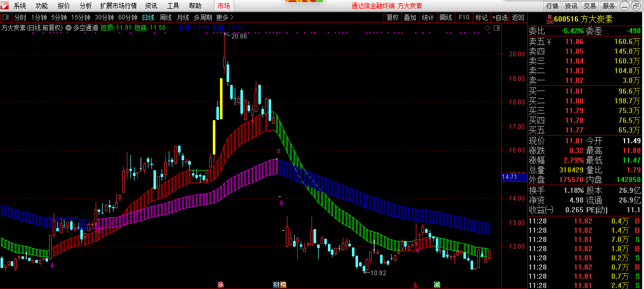Select the 周线 weekly period
This screenshot has width=644, height=289.
coord(166,17)
